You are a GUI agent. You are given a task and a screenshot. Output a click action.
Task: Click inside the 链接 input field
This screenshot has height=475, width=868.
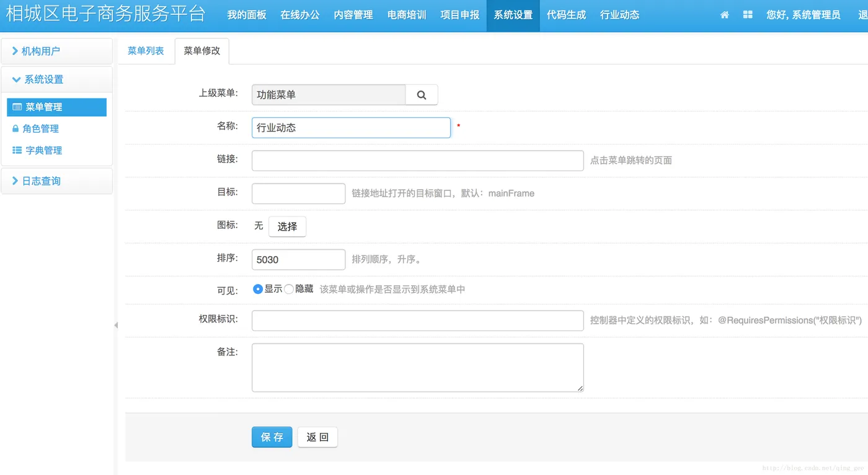click(417, 160)
